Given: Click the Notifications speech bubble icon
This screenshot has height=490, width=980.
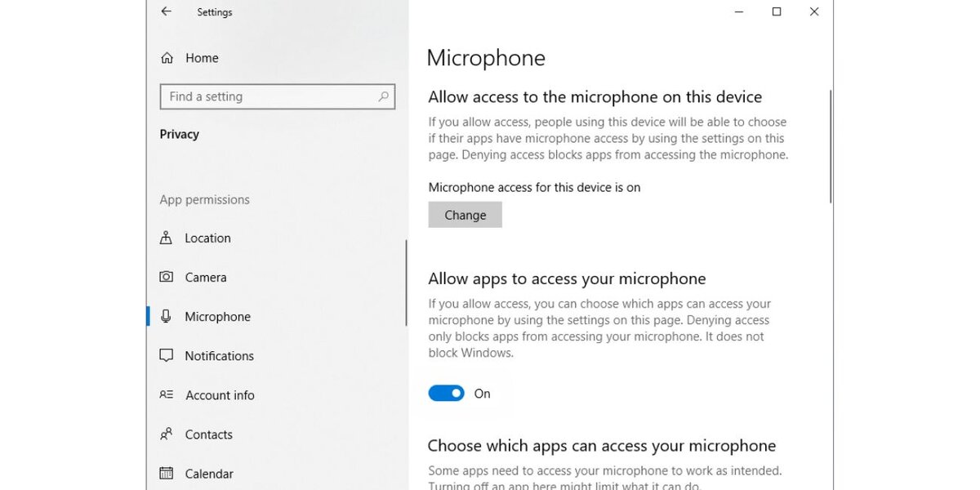Looking at the screenshot, I should [x=167, y=355].
